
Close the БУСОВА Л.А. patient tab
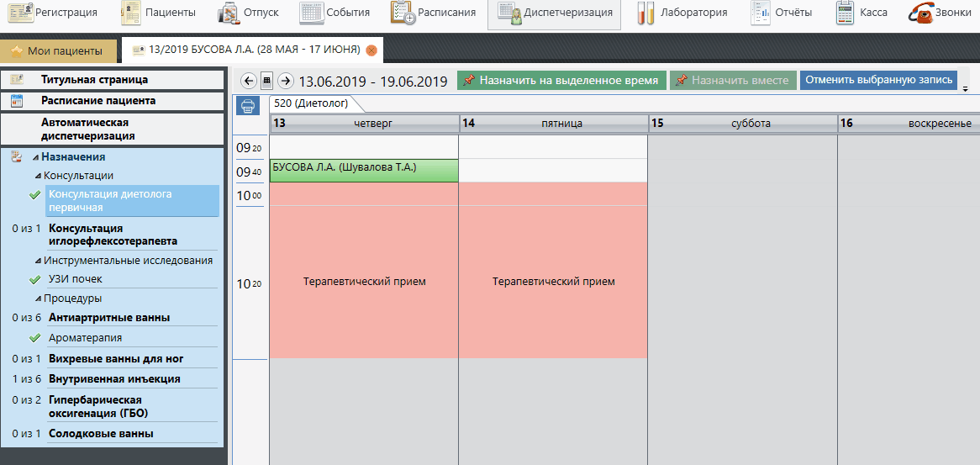point(371,50)
